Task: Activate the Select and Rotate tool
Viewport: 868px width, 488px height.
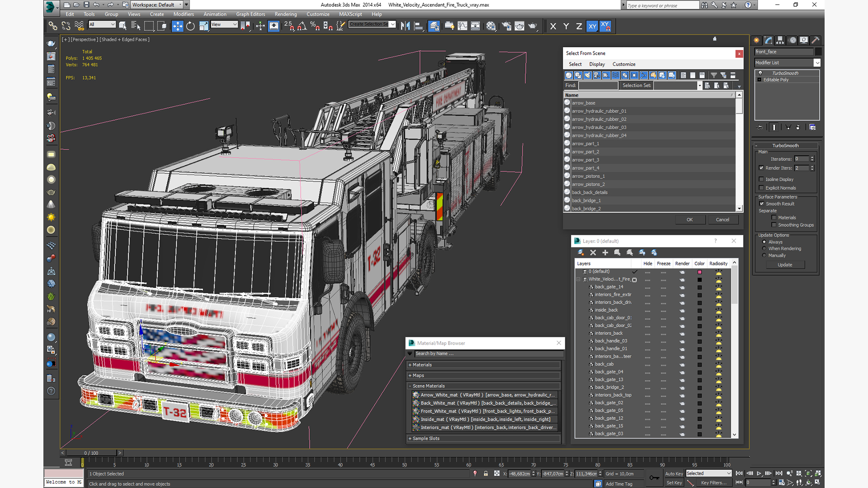Action: pos(190,26)
